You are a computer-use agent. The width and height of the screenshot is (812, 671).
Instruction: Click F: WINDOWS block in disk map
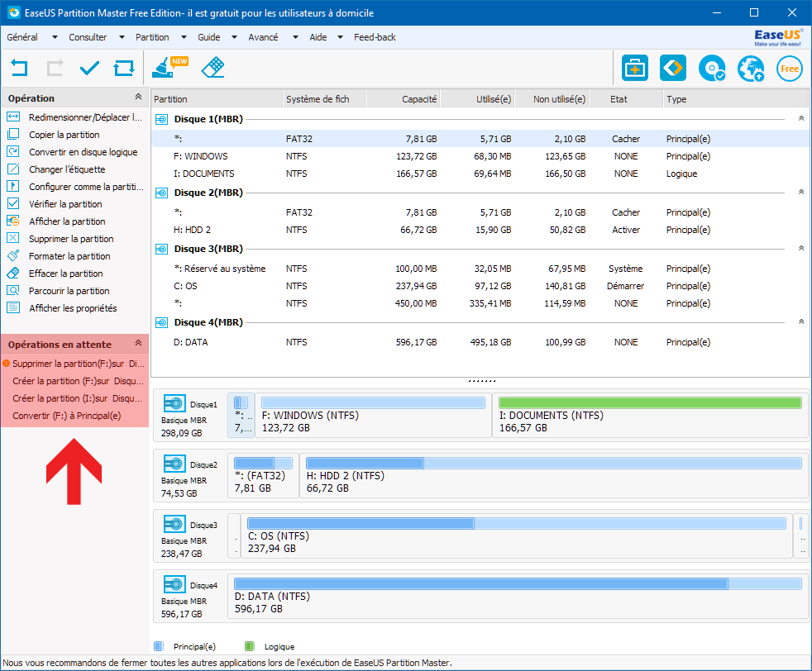click(373, 415)
